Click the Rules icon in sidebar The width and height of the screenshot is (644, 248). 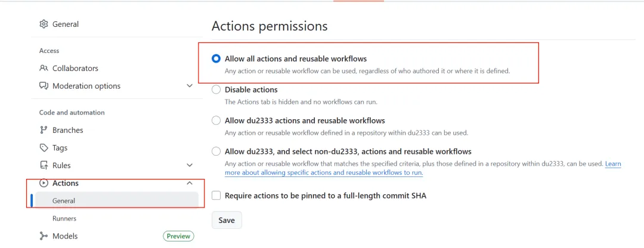(44, 166)
